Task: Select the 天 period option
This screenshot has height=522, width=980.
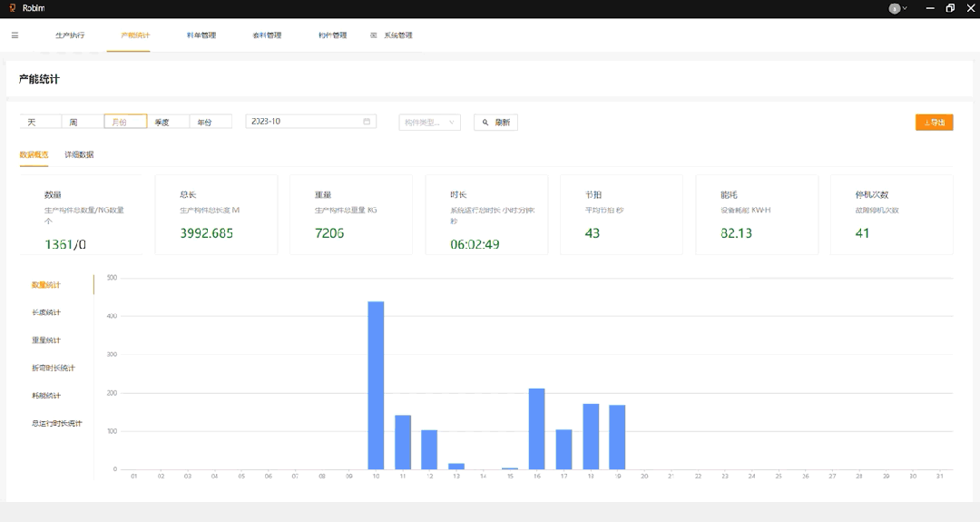Action: click(x=41, y=122)
